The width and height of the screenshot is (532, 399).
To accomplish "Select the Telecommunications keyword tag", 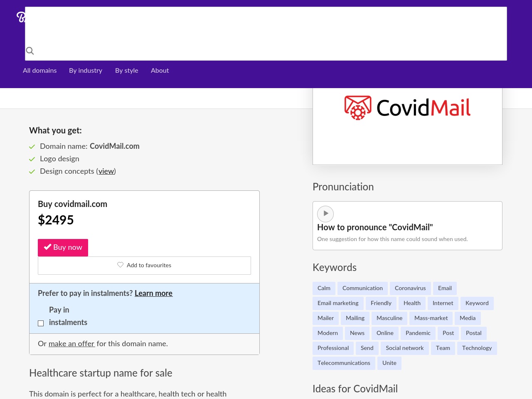I will pos(344,363).
